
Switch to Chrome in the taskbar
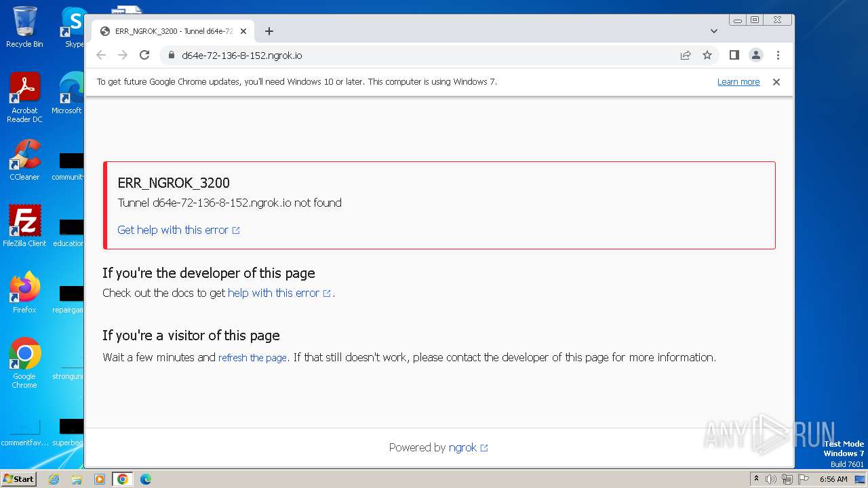(122, 479)
